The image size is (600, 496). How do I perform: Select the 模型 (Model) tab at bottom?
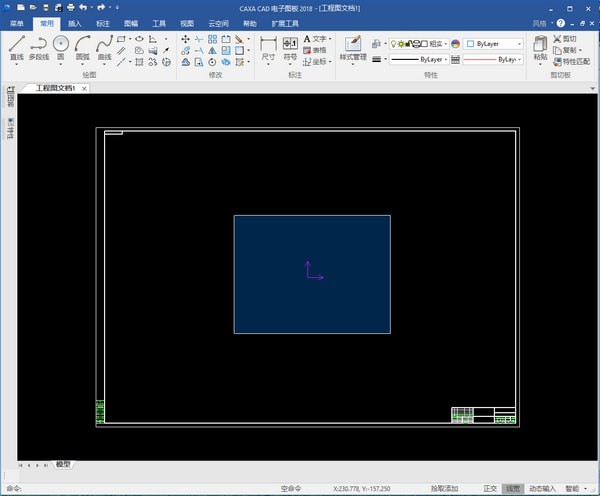63,465
